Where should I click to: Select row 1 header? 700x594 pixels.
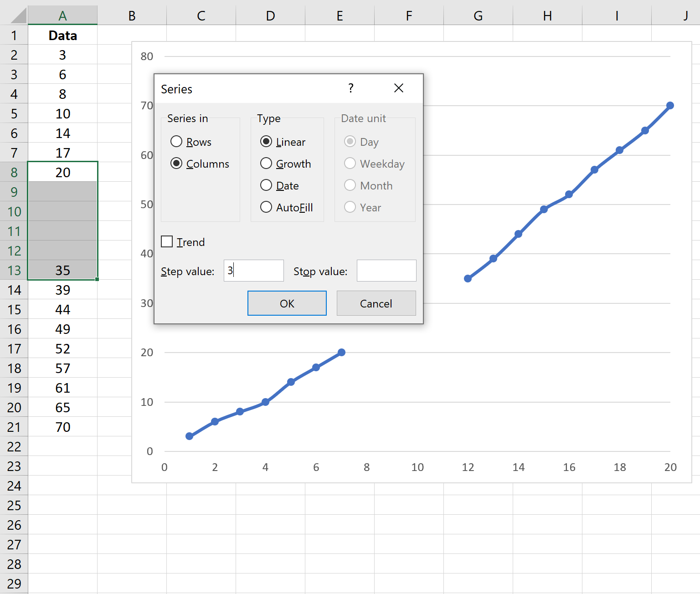point(14,36)
